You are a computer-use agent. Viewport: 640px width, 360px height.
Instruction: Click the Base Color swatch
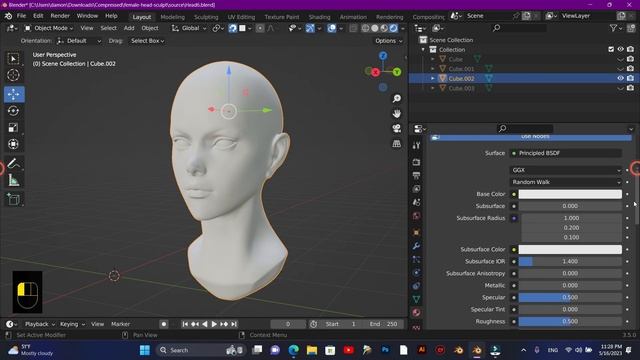pos(570,194)
